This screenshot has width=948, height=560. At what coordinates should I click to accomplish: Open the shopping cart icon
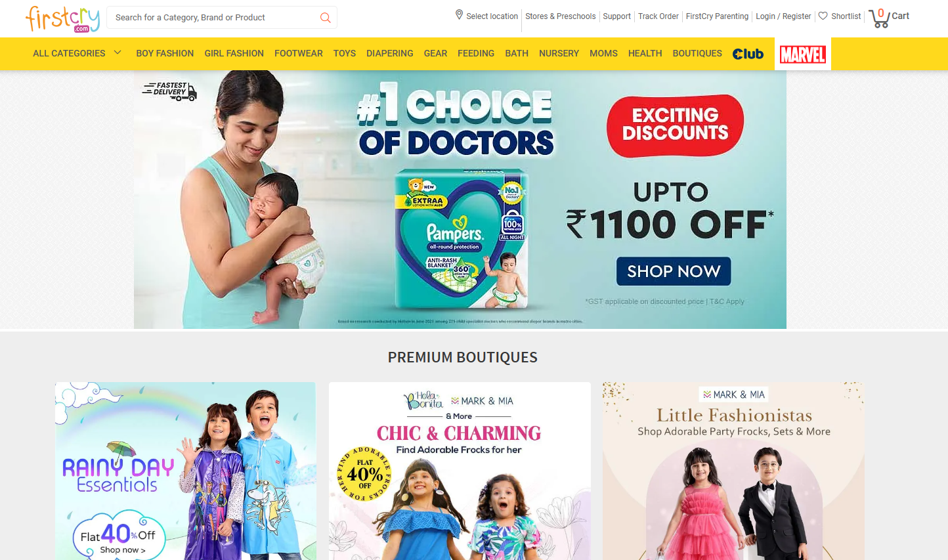pyautogui.click(x=878, y=18)
